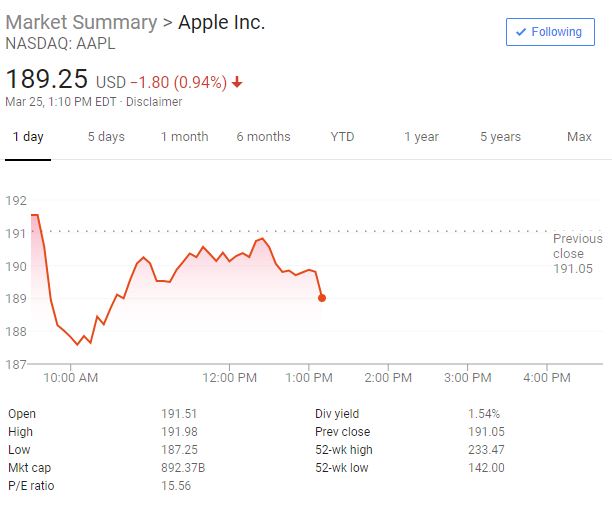
Task: Select the 1 day tab
Action: 28,137
